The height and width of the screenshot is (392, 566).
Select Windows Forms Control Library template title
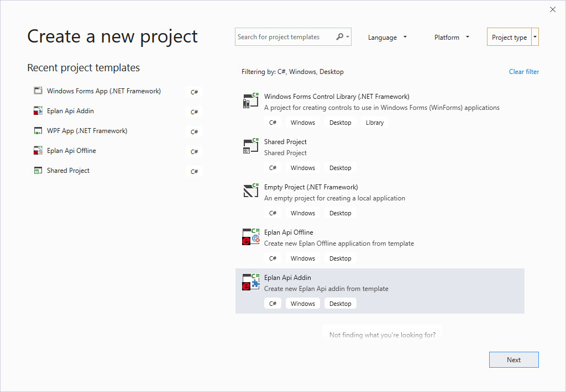tap(337, 96)
